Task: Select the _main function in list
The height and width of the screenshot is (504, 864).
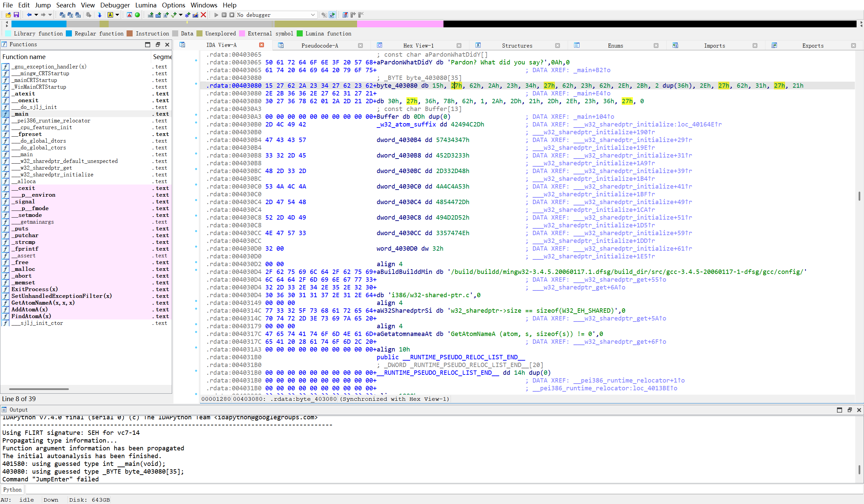Action: click(x=21, y=114)
